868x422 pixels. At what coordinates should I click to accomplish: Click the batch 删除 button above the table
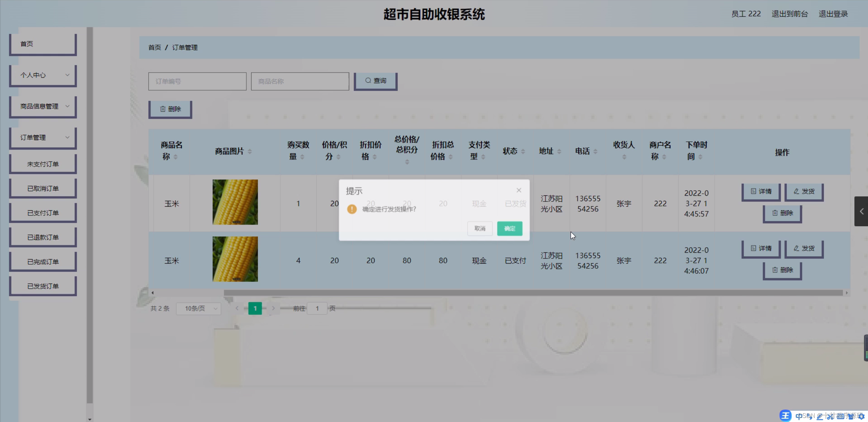click(x=170, y=109)
